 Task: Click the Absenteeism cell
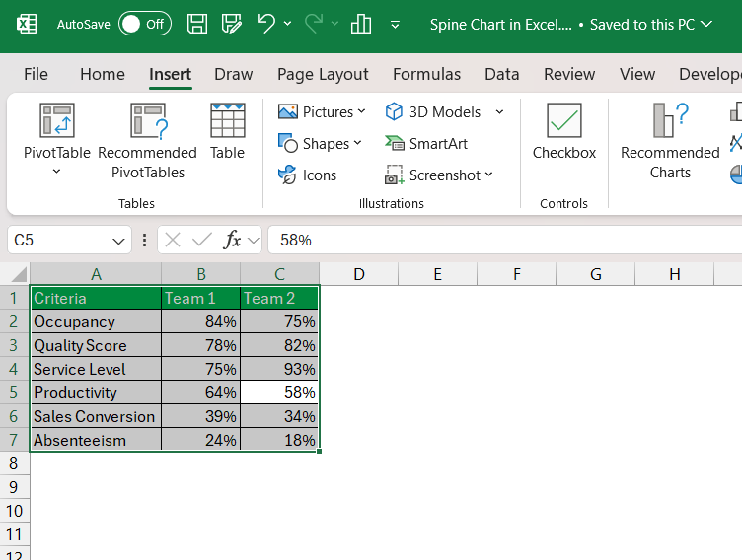pos(96,440)
